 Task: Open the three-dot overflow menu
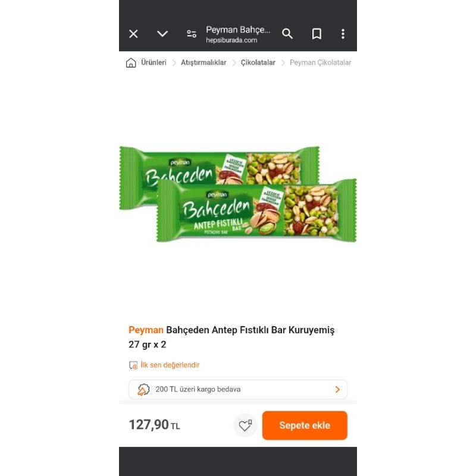[x=343, y=34]
